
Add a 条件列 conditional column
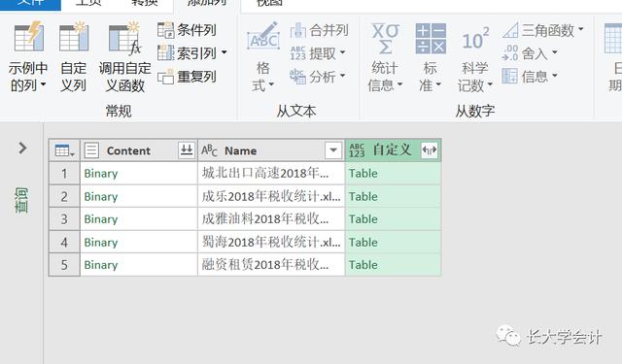point(187,30)
